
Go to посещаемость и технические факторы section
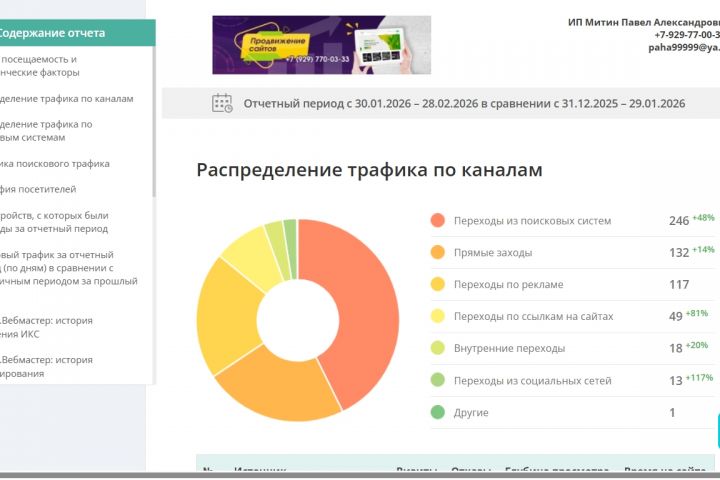39,66
